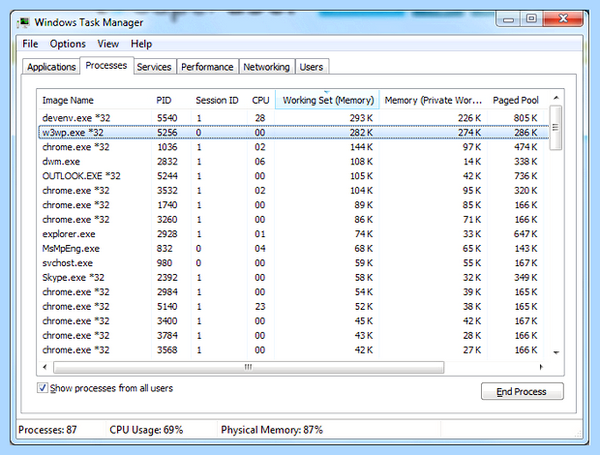The width and height of the screenshot is (600, 455).
Task: Open the Services tab
Action: (x=154, y=67)
